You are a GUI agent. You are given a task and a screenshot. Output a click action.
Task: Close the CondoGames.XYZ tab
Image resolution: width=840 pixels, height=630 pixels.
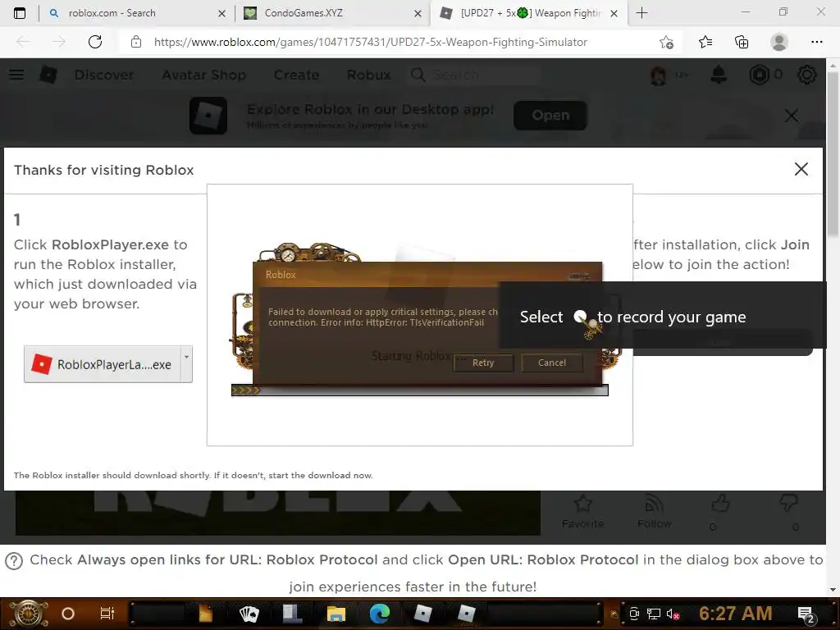point(418,13)
